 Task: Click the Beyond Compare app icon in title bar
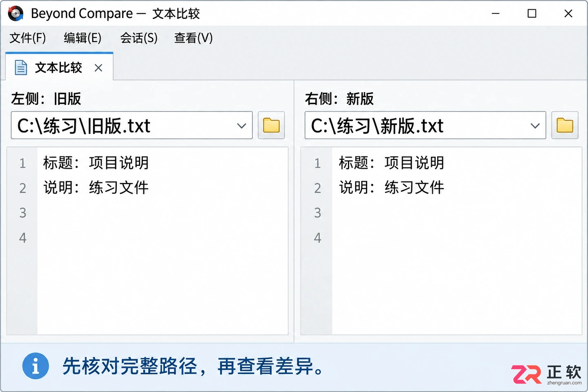16,13
